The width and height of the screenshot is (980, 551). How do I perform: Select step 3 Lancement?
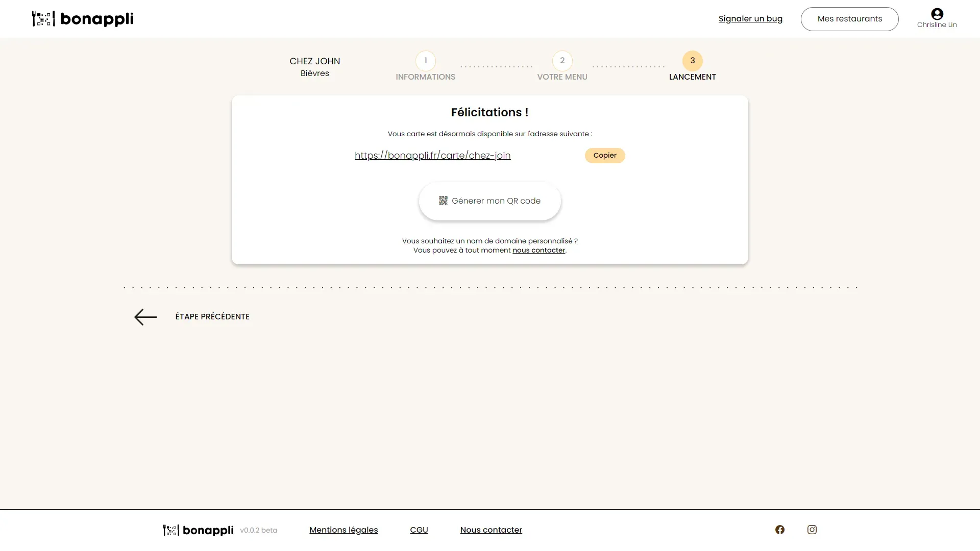pyautogui.click(x=692, y=66)
